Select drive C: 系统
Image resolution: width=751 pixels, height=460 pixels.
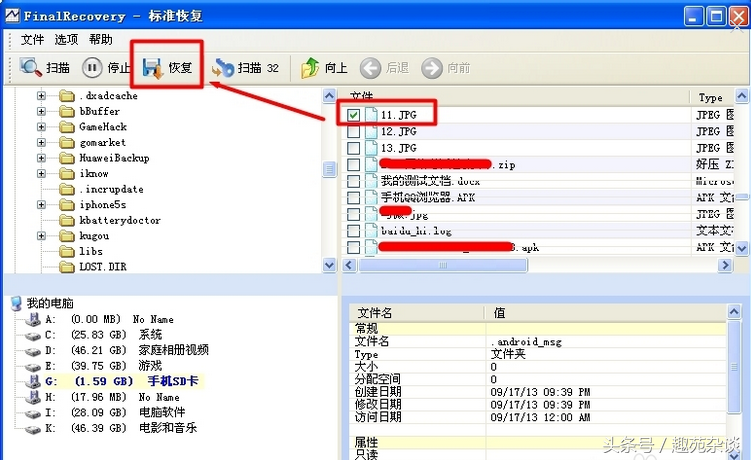pyautogui.click(x=93, y=334)
